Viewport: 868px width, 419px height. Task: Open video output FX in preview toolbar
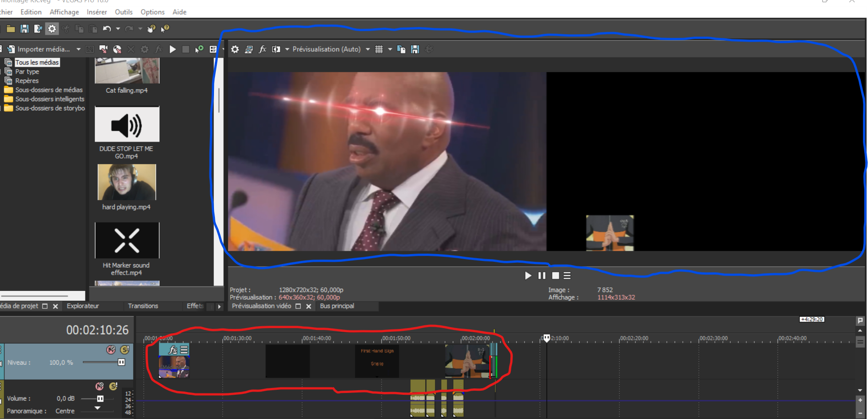pos(263,49)
